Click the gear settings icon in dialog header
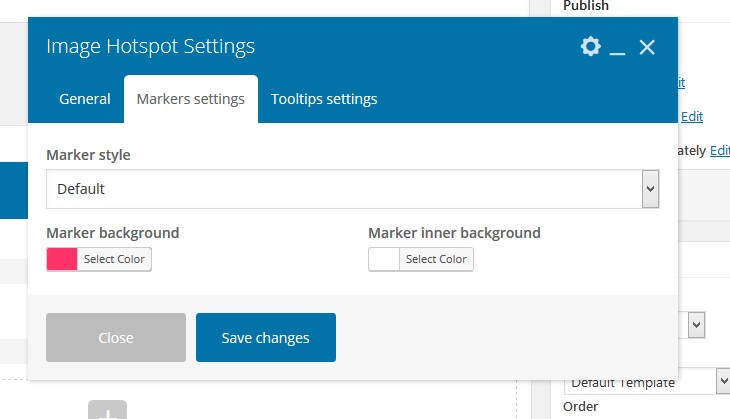Screen dimensions: 730x419 coord(591,47)
